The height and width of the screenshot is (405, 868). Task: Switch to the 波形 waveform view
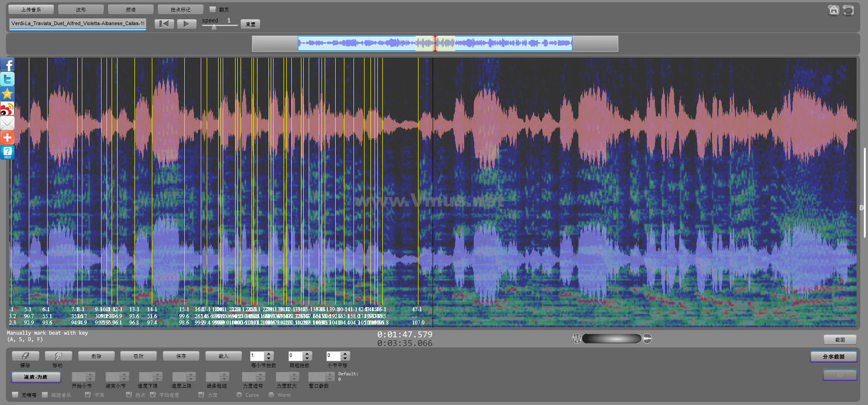pos(81,9)
